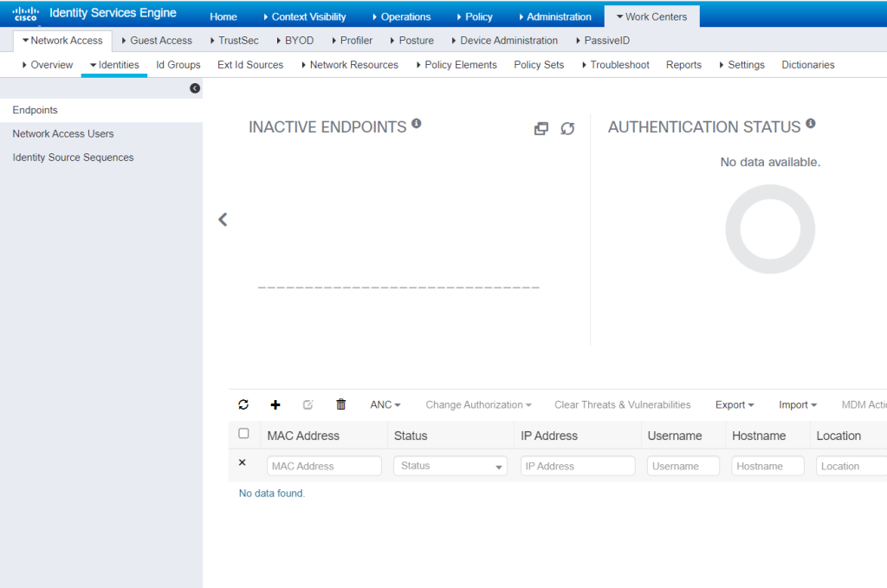This screenshot has width=887, height=588.
Task: Refresh the Inactive Endpoints dashlet
Action: [x=567, y=129]
